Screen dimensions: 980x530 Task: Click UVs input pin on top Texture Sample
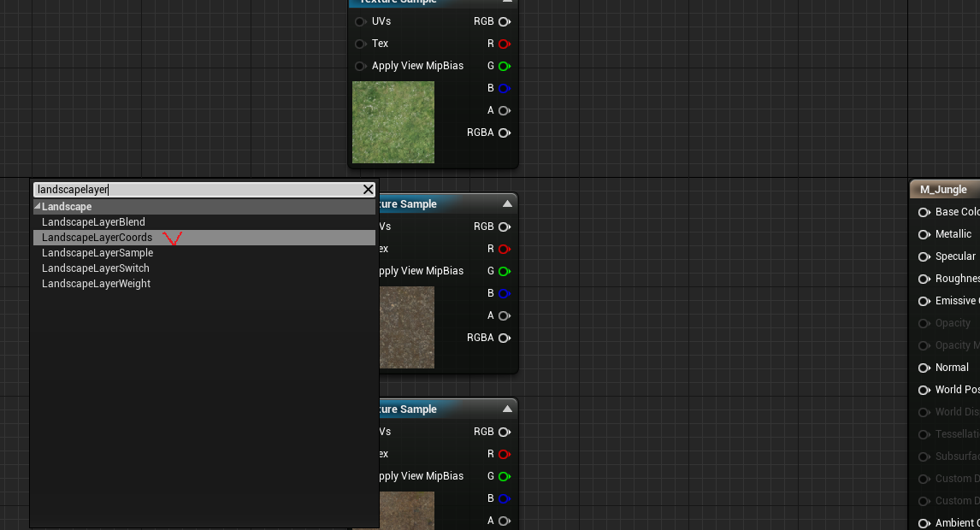[x=360, y=22]
